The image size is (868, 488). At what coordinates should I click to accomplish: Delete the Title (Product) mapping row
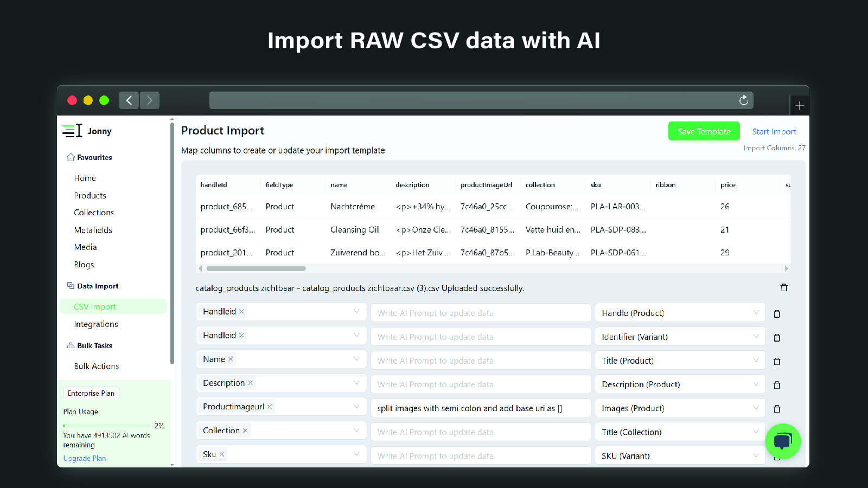coord(777,361)
